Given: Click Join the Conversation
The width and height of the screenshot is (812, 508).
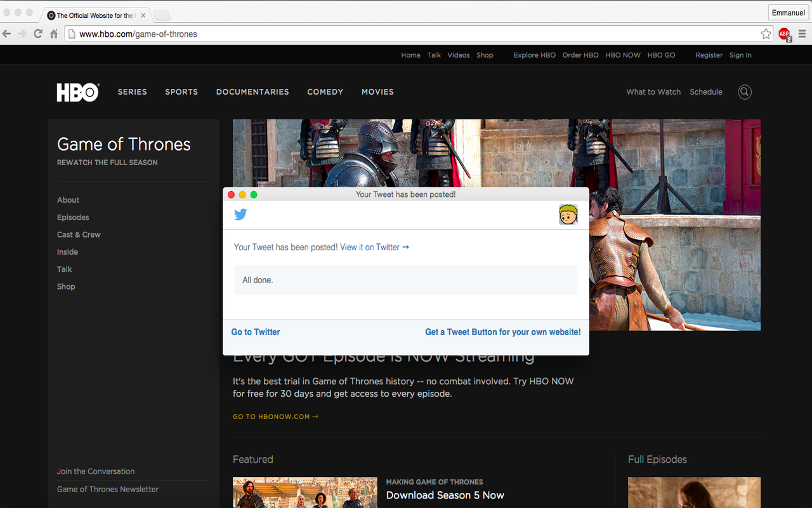Looking at the screenshot, I should tap(96, 472).
